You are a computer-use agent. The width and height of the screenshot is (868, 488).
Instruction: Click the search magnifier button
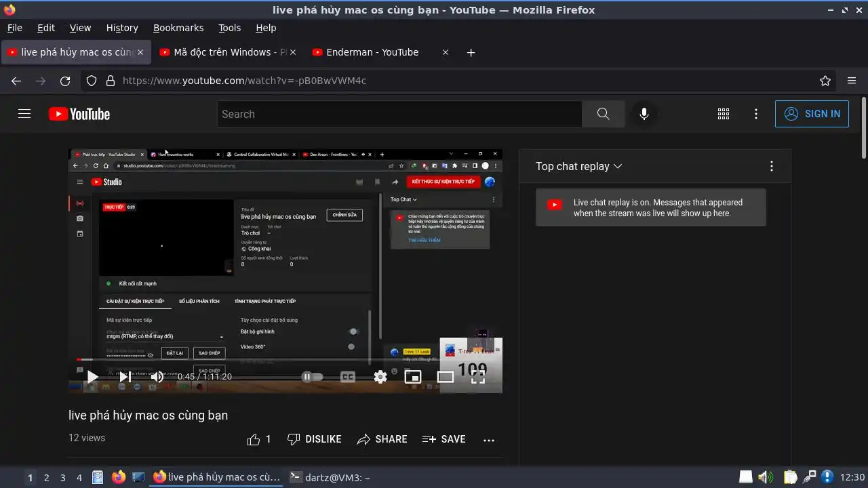point(603,114)
